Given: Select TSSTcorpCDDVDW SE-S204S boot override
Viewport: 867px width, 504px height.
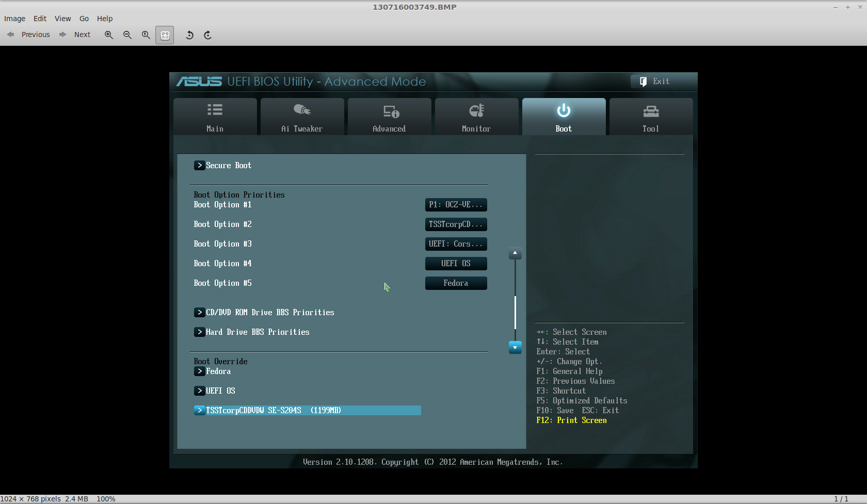Looking at the screenshot, I should pyautogui.click(x=308, y=411).
